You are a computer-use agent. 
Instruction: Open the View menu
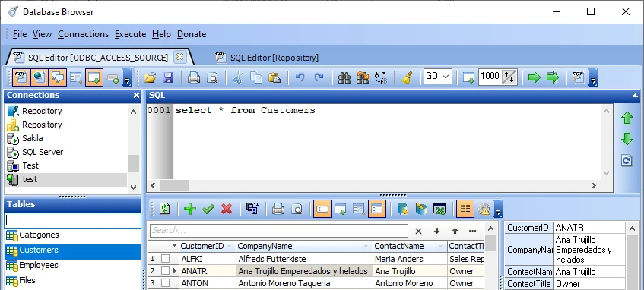click(x=42, y=34)
